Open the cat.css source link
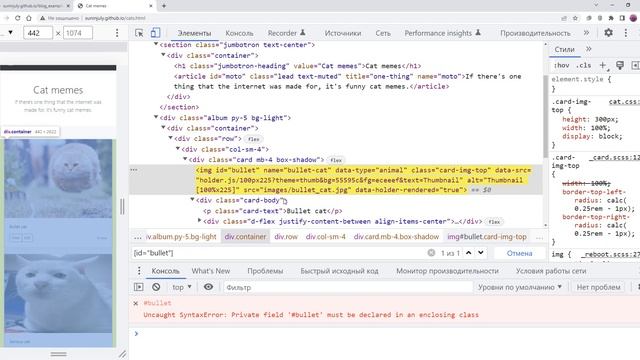 624,102
